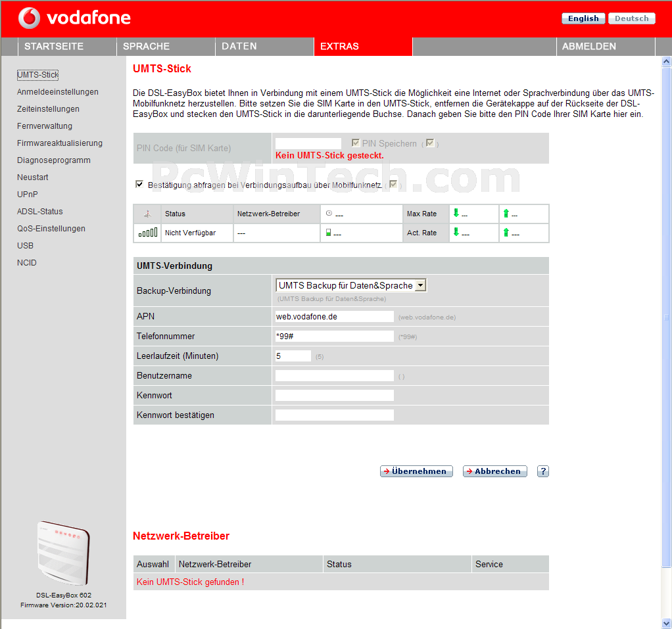Focus the Kennwort bestätigen field
The image size is (672, 629).
pyautogui.click(x=334, y=415)
